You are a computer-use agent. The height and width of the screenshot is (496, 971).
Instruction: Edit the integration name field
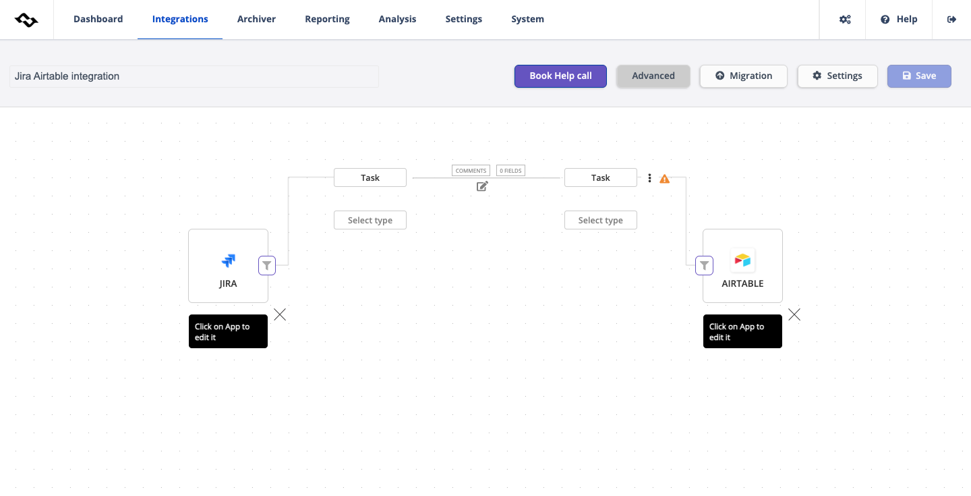(194, 76)
